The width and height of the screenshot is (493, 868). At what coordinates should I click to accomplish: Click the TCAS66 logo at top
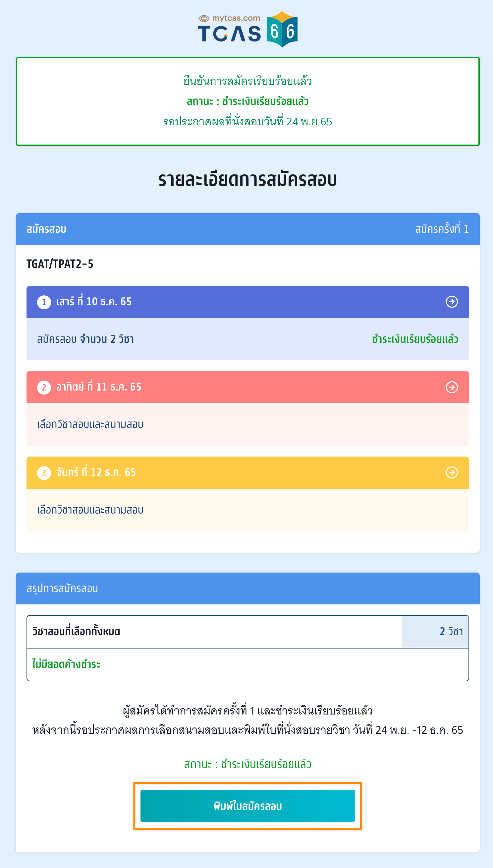click(x=247, y=29)
